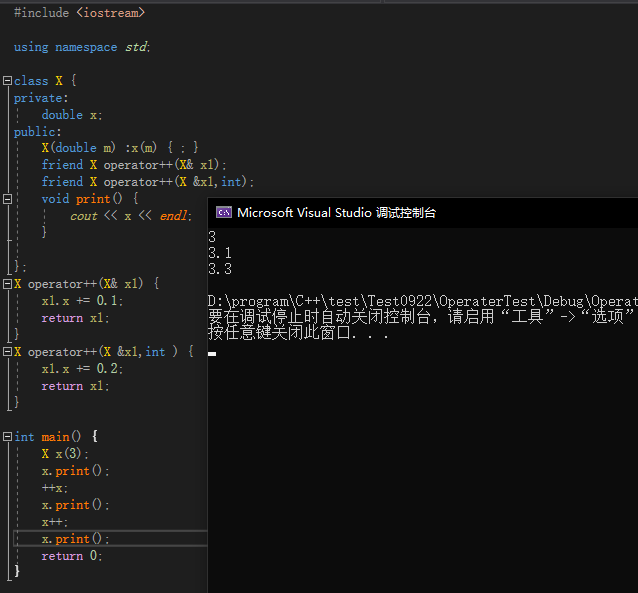This screenshot has height=593, width=638.
Task: Click the friend operator++(X& x1) declaration
Action: coord(134,165)
